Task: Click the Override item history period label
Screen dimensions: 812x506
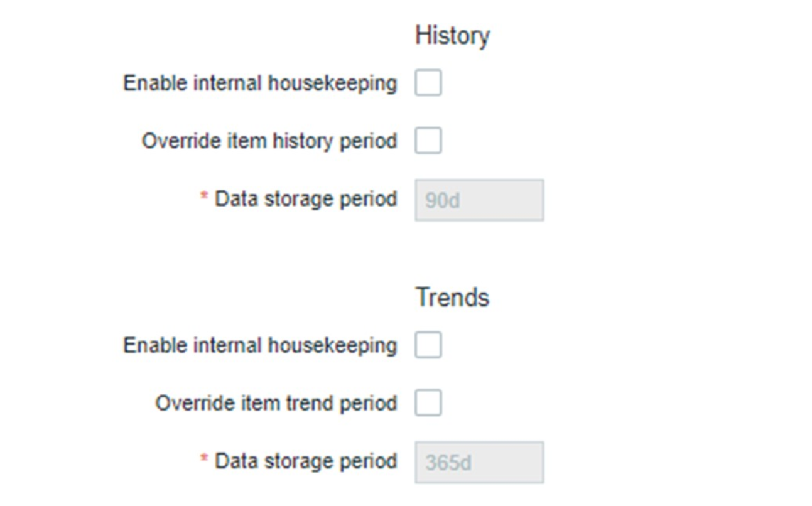Action: 269,141
